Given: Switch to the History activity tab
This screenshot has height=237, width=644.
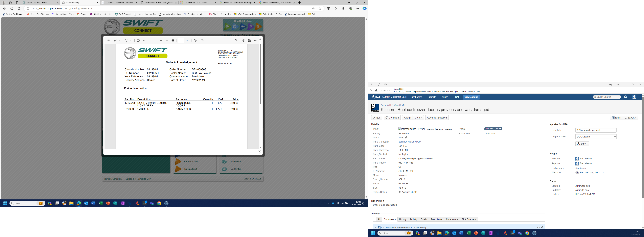Looking at the screenshot, I should pyautogui.click(x=402, y=219).
